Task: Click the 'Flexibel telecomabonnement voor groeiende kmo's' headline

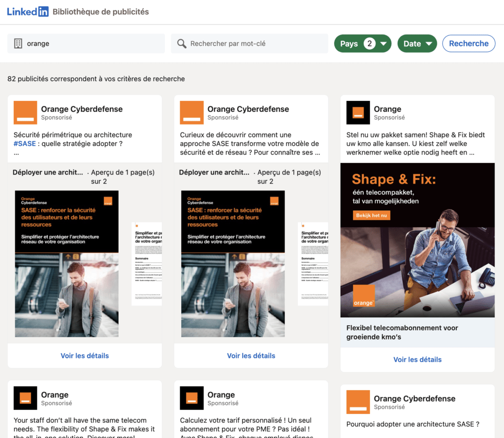Action: [x=402, y=333]
